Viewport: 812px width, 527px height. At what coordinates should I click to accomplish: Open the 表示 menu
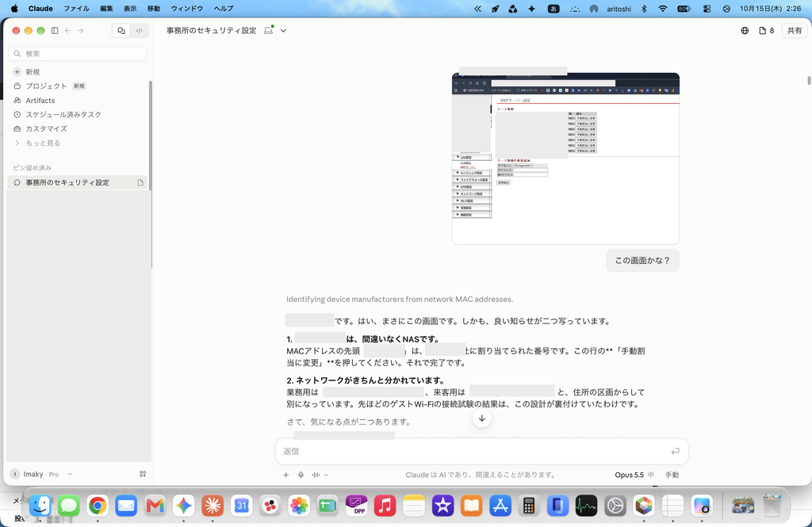tap(130, 8)
